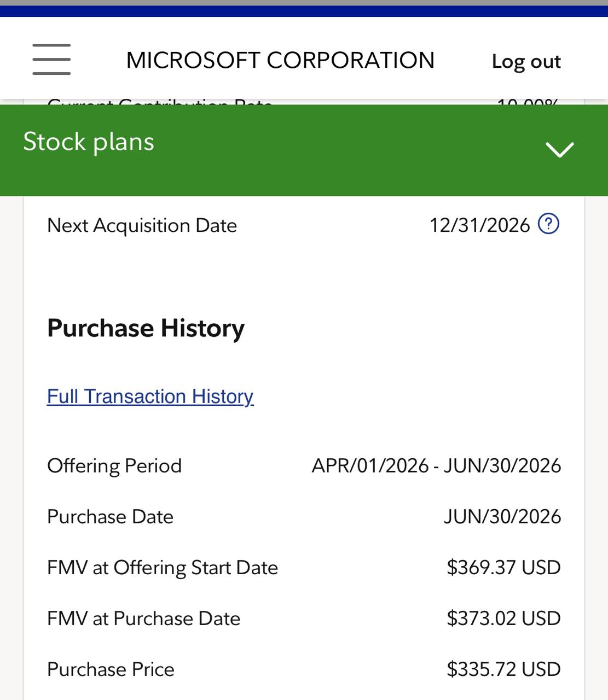Tap the Stock plans header bar
608x700 pixels.
[x=304, y=150]
